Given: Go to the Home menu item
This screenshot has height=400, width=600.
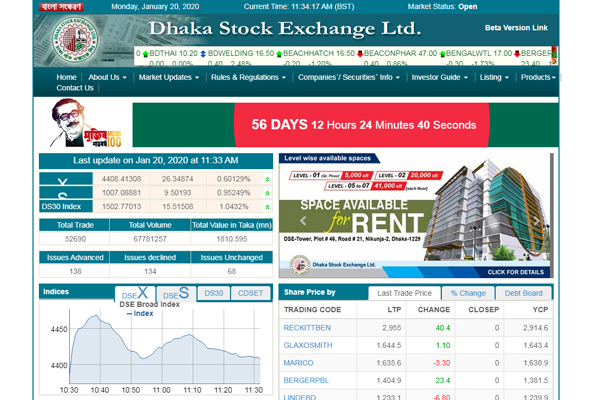Looking at the screenshot, I should coord(66,77).
